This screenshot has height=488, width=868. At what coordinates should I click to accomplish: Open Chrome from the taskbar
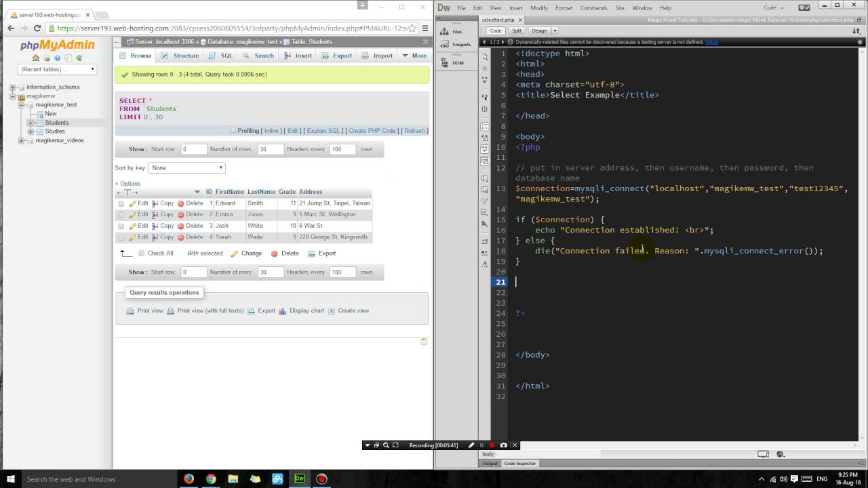coord(211,479)
